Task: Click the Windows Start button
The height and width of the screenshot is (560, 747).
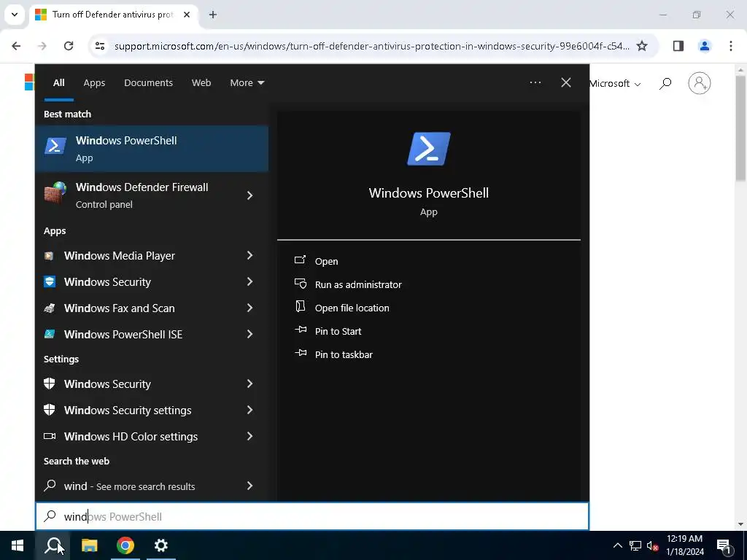Action: [18, 545]
